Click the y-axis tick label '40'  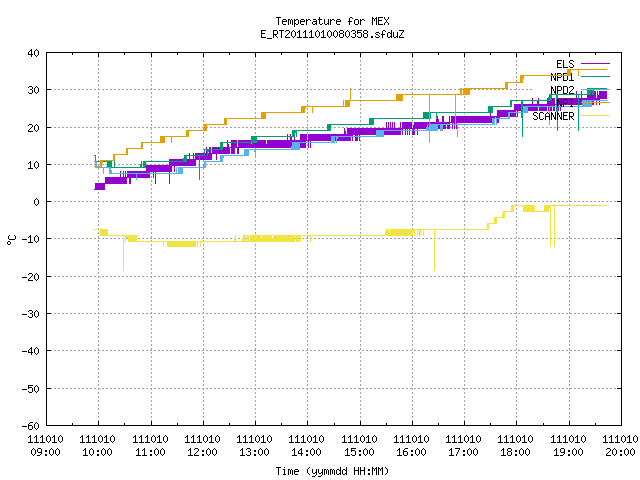coord(33,53)
